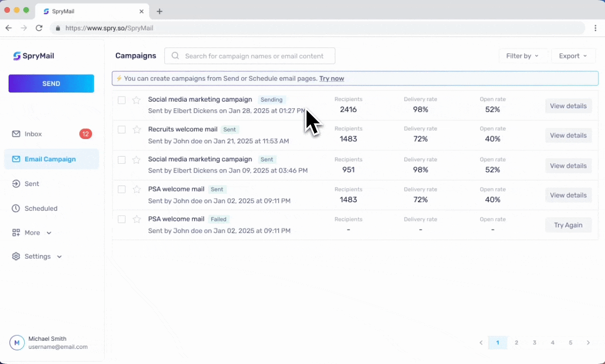View details of Sent PSA welcome mail
Screen dimensions: 605x364
point(569,195)
